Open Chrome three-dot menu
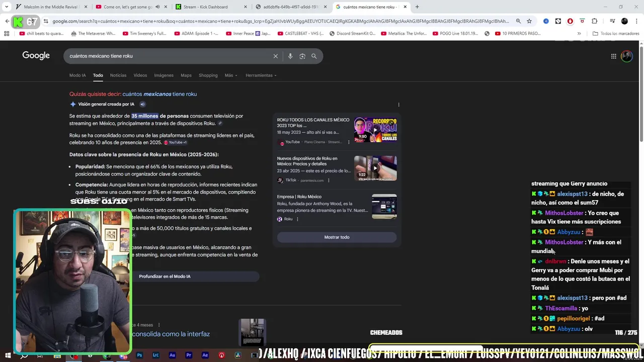The height and width of the screenshot is (362, 644). click(636, 21)
